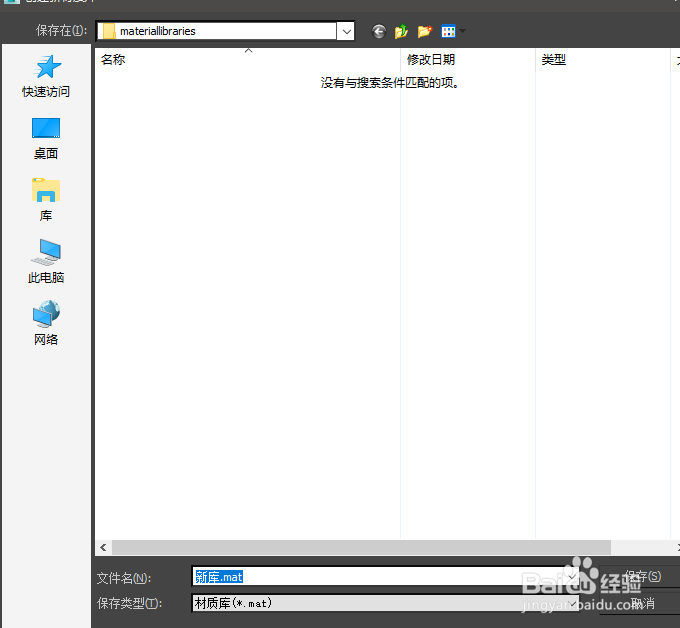680x628 pixels.
Task: Open Network (网络) location
Action: [46, 323]
